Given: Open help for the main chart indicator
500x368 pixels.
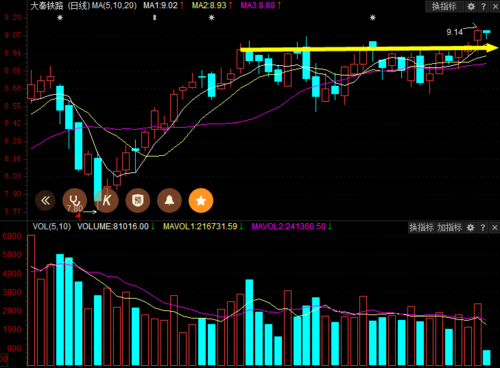Looking at the screenshot, I should coord(483,6).
